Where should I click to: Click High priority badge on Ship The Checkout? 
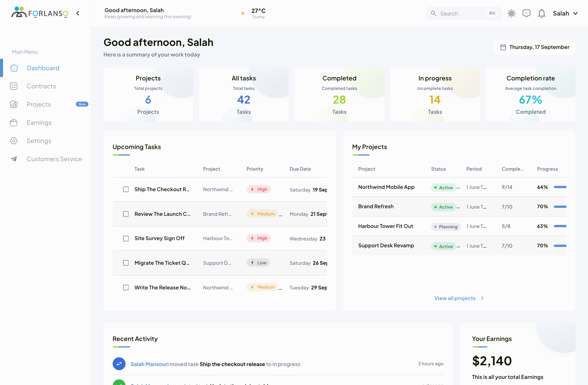(259, 189)
